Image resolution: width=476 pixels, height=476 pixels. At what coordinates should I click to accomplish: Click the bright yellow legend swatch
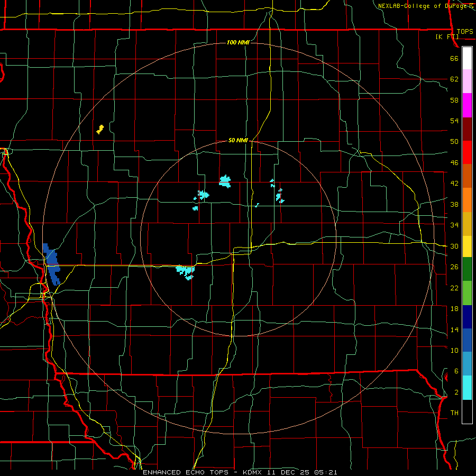[x=467, y=246]
